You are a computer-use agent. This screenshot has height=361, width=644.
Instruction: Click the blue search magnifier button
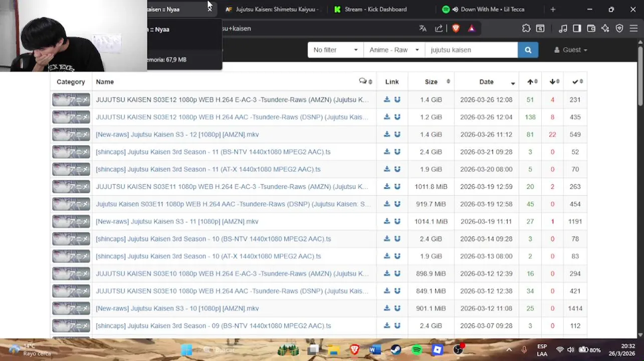(x=528, y=50)
